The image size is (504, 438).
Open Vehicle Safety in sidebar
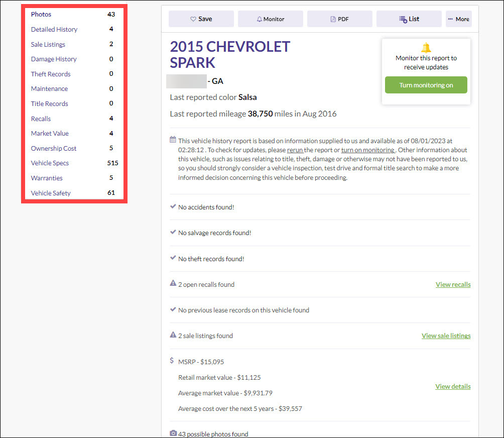click(51, 193)
